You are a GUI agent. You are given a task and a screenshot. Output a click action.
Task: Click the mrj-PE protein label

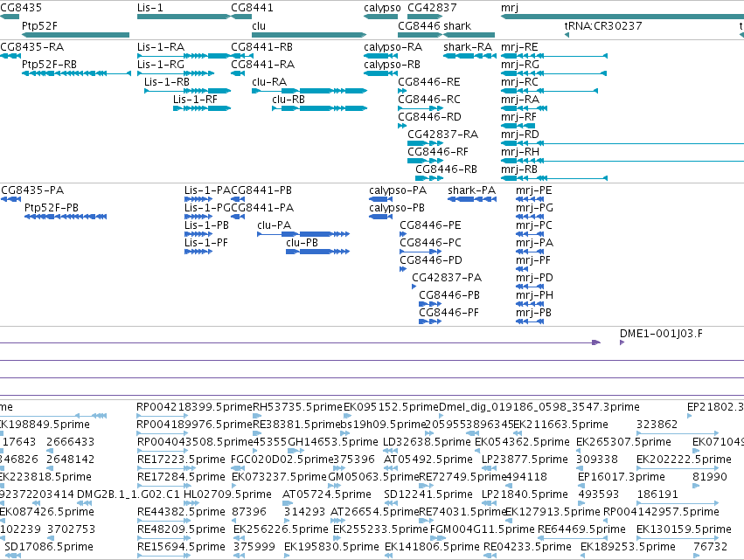click(534, 190)
